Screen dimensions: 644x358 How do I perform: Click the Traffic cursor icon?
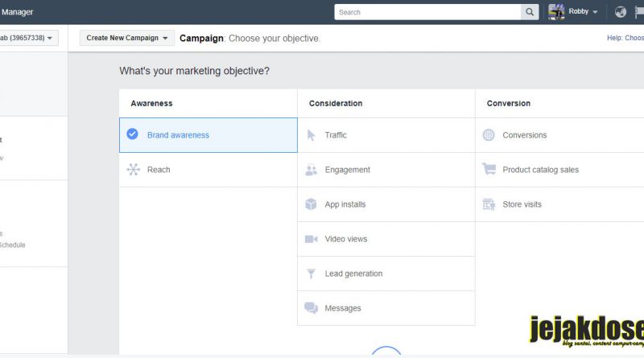coord(312,135)
